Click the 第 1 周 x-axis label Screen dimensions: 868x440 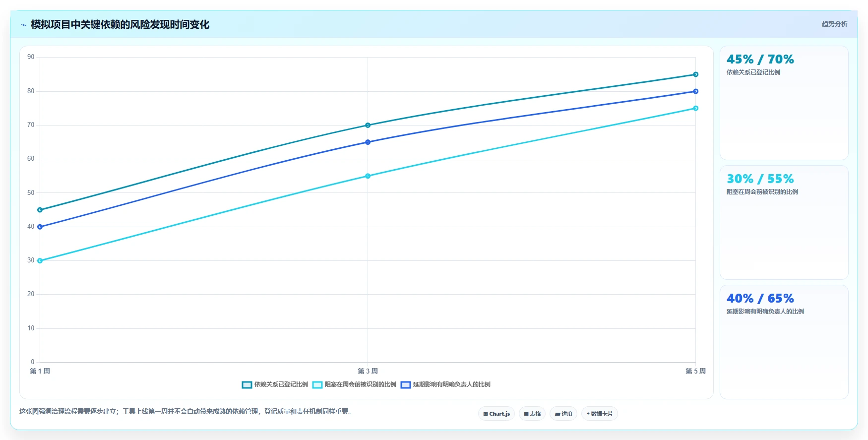tap(40, 371)
